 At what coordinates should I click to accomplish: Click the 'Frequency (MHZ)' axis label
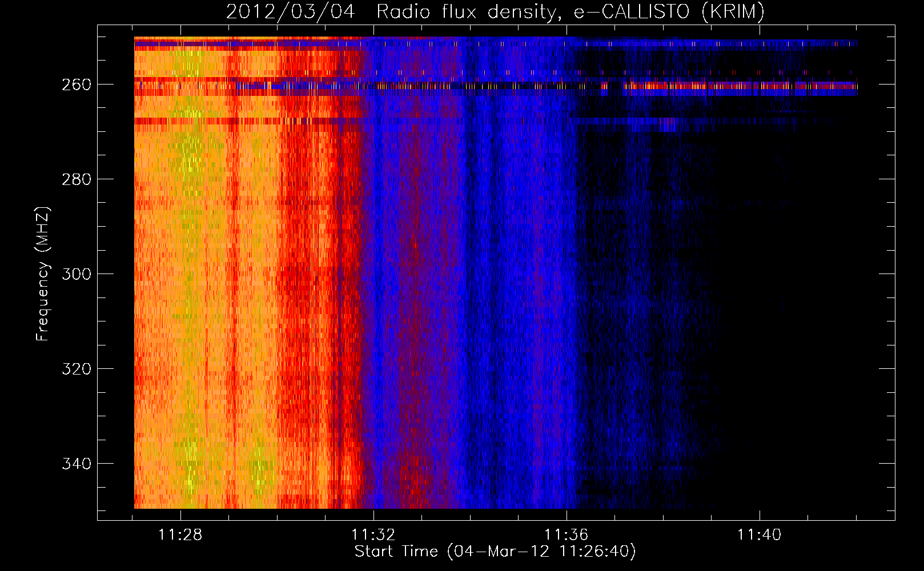click(43, 274)
